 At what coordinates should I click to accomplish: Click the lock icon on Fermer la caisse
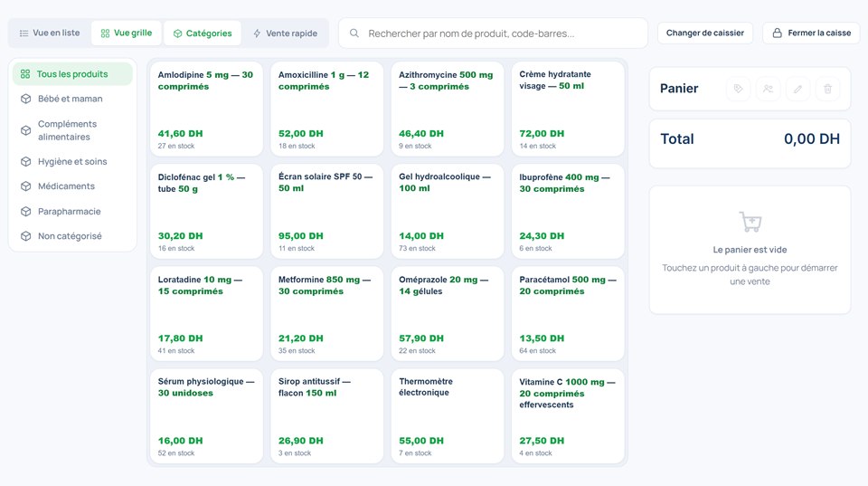tap(778, 33)
